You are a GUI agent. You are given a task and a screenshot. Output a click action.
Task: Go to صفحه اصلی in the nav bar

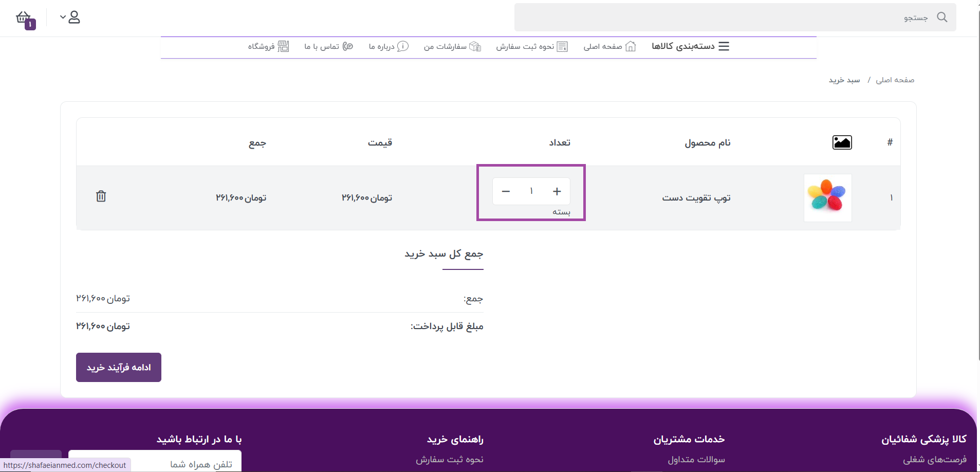tap(609, 46)
